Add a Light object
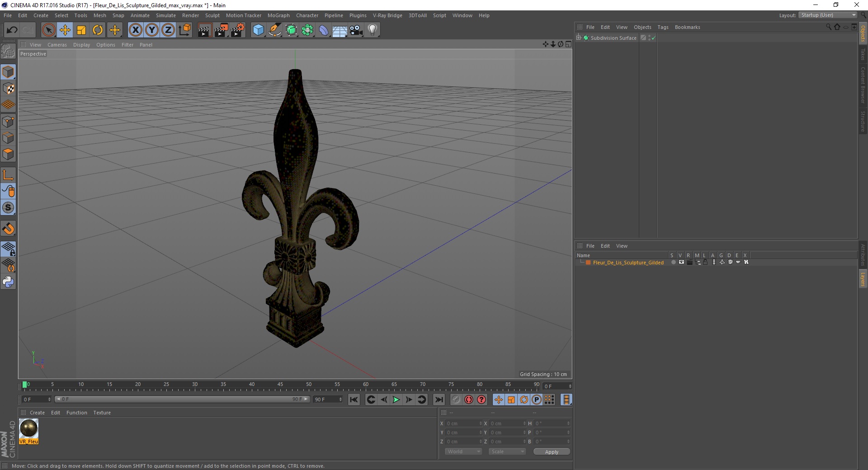Image resolution: width=868 pixels, height=470 pixels. 373,30
